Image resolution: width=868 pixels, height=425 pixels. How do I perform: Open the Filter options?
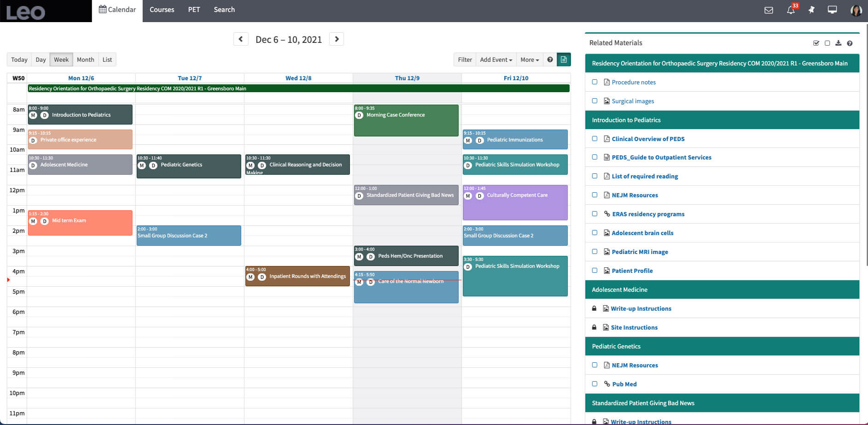click(x=465, y=59)
